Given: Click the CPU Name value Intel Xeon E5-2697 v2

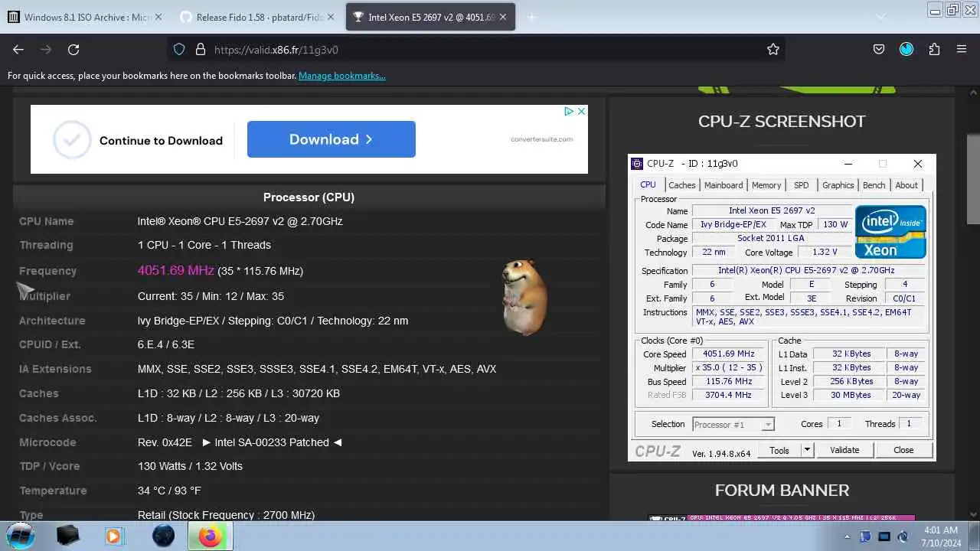Looking at the screenshot, I should 240,221.
